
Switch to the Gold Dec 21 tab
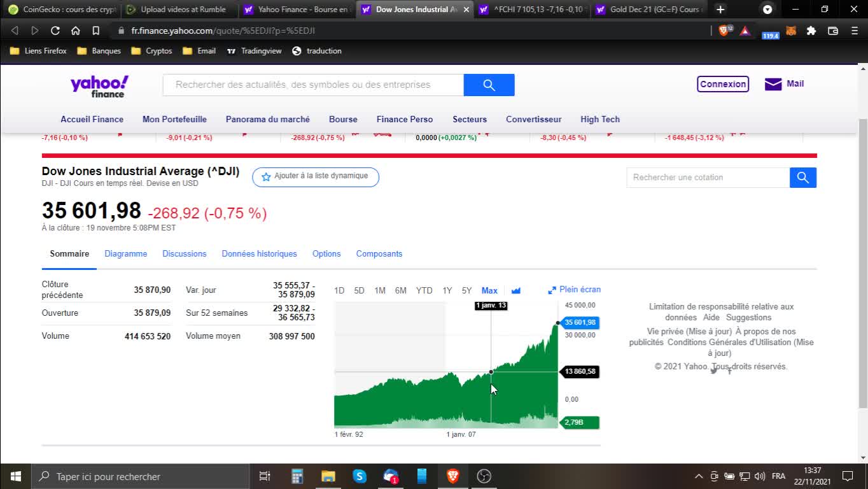(x=648, y=10)
